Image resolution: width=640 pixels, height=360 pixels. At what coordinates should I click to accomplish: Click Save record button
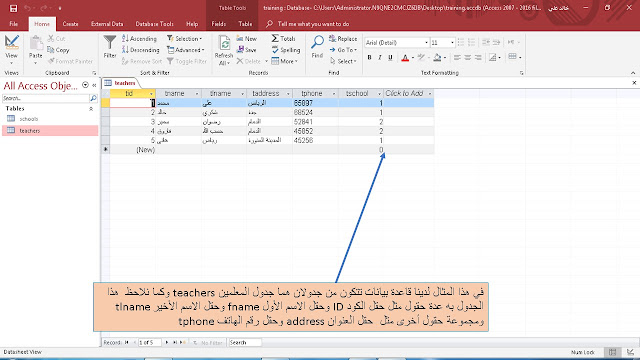pyautogui.click(x=247, y=50)
